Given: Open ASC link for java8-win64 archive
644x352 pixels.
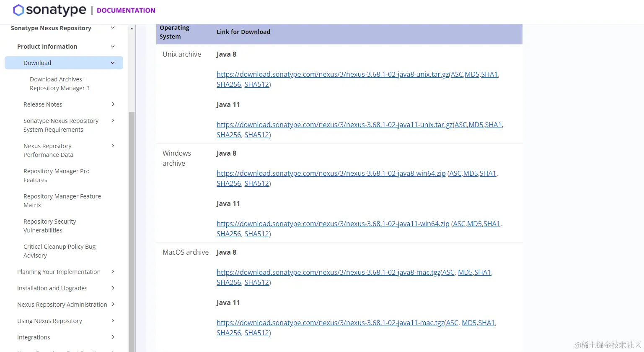Looking at the screenshot, I should tap(455, 173).
